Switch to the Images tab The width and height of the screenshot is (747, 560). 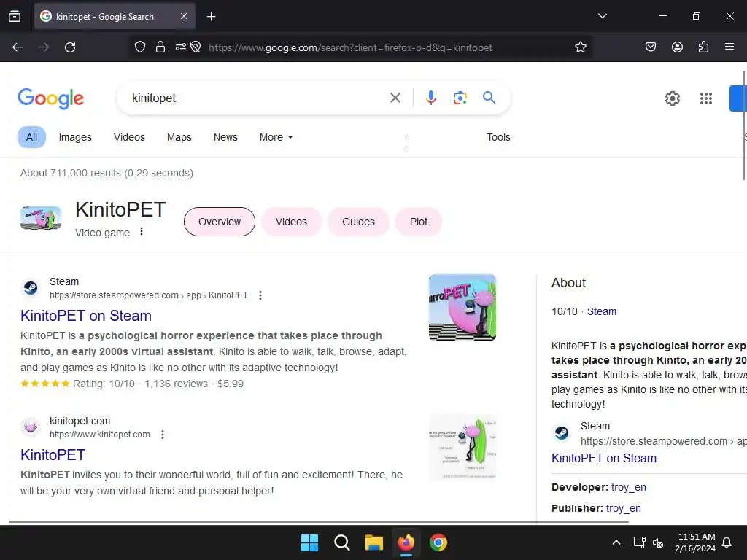[75, 137]
